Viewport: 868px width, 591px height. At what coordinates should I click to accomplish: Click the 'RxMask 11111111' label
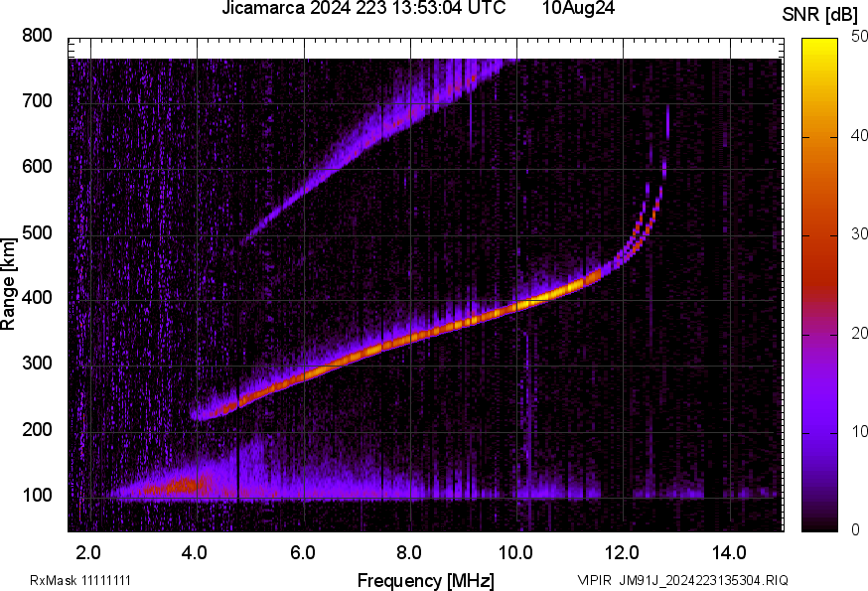80,580
